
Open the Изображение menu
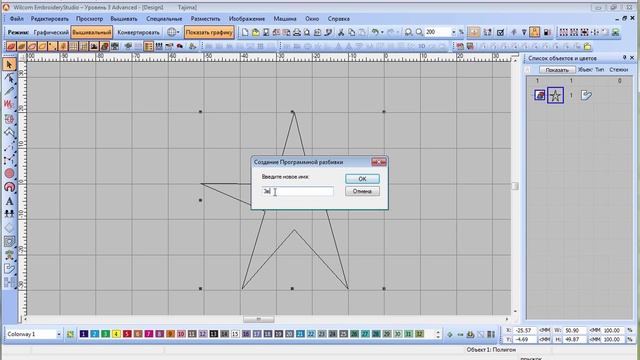247,19
